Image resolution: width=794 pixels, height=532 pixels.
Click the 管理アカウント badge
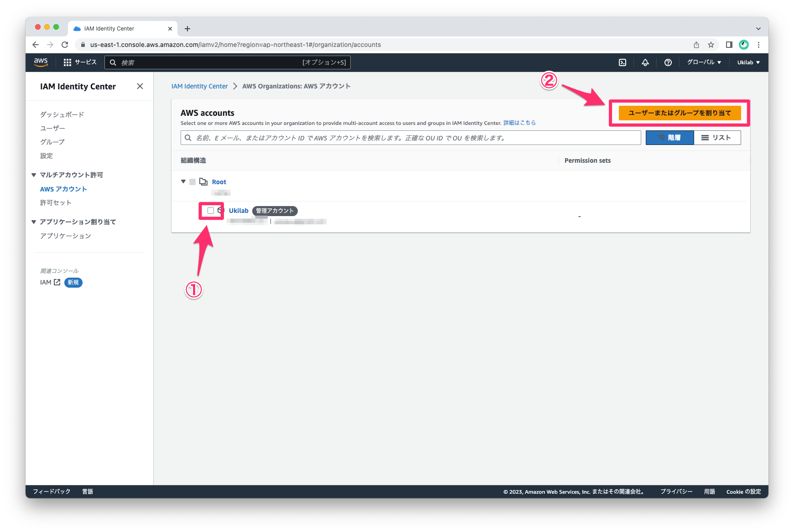coord(275,211)
